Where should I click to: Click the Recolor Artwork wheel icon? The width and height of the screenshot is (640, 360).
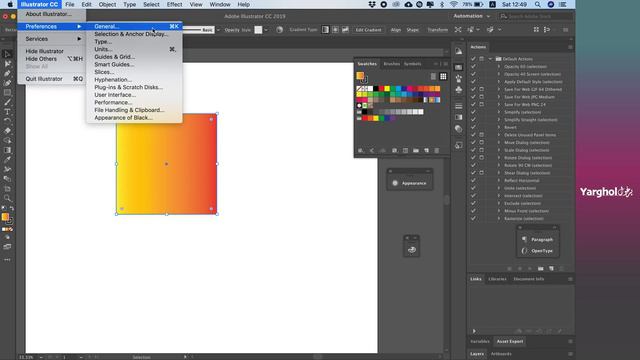point(279,30)
